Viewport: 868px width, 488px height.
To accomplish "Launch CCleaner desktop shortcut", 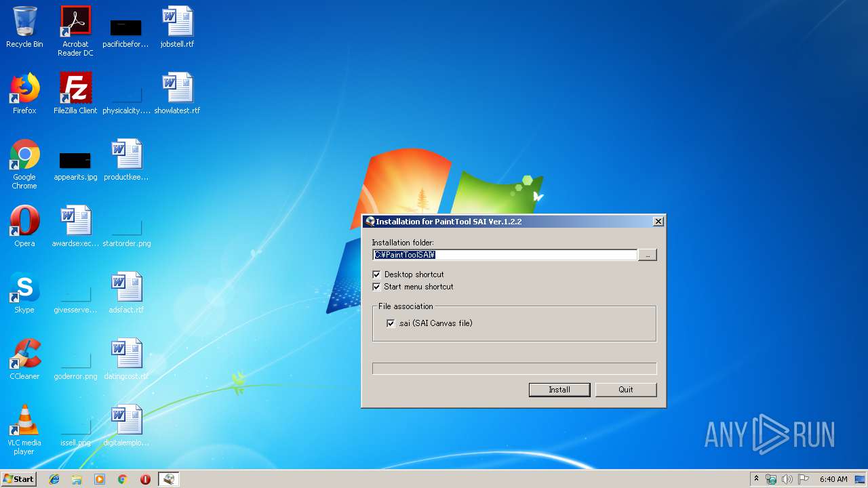I will click(x=24, y=359).
